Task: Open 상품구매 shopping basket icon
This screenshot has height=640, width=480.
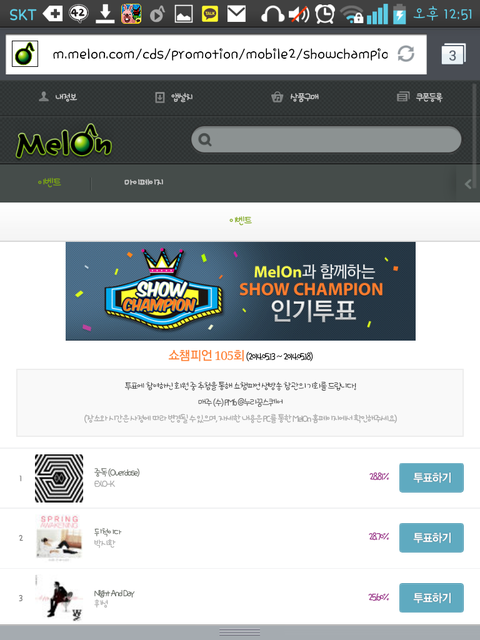Action: 277,97
